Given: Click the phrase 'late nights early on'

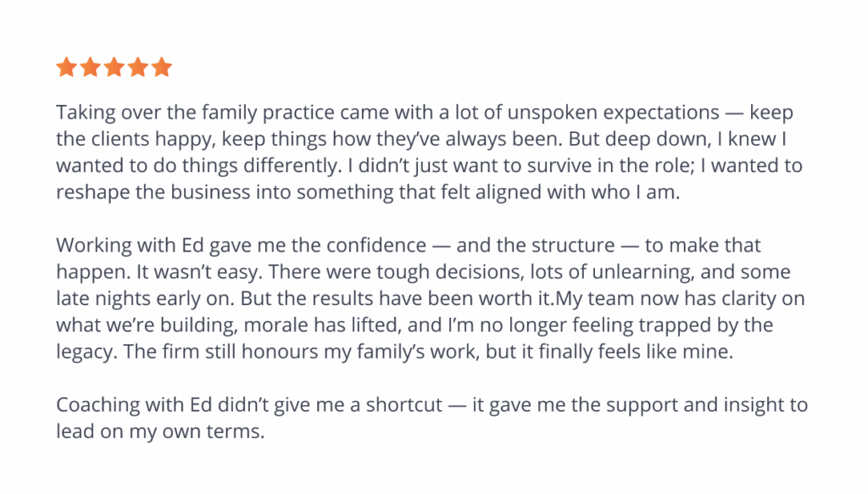Looking at the screenshot, I should coord(147,299).
